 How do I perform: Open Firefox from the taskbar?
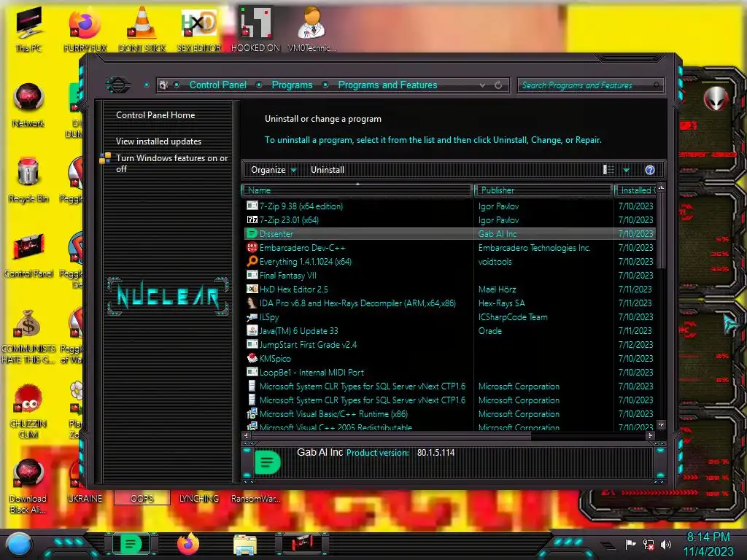(188, 544)
